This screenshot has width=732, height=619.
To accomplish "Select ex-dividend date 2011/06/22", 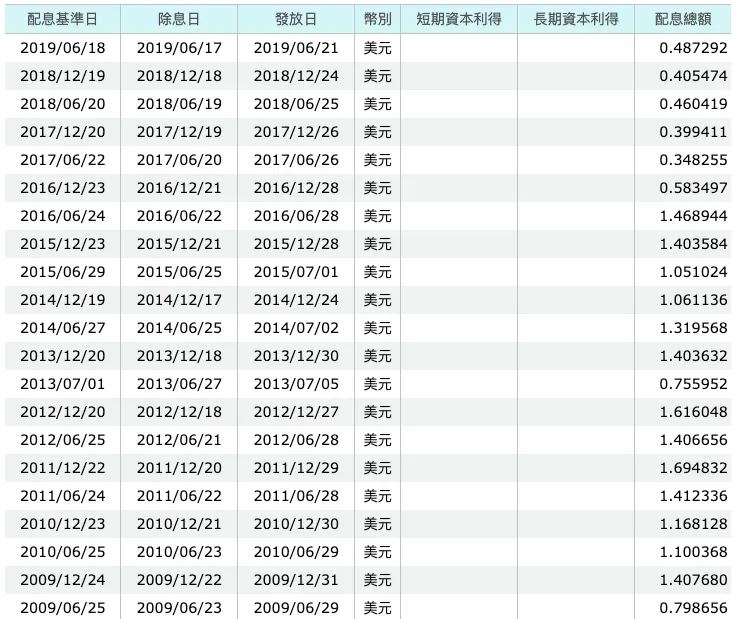I will coord(179,496).
